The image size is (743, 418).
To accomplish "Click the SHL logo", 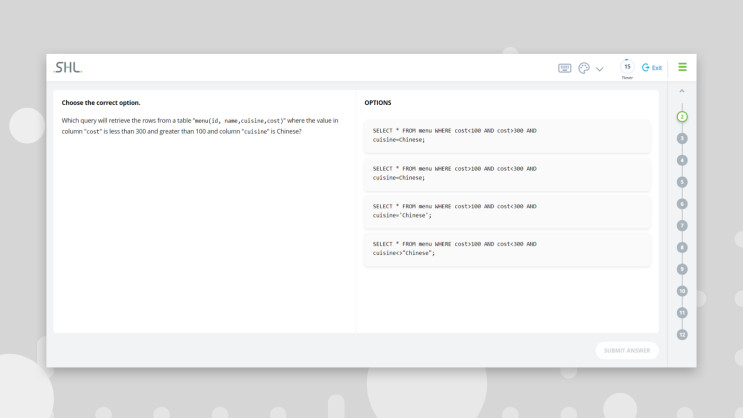I will point(68,68).
